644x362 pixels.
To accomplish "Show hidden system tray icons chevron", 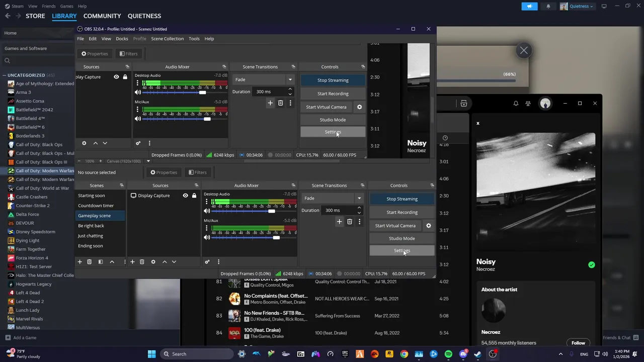I will [x=560, y=354].
